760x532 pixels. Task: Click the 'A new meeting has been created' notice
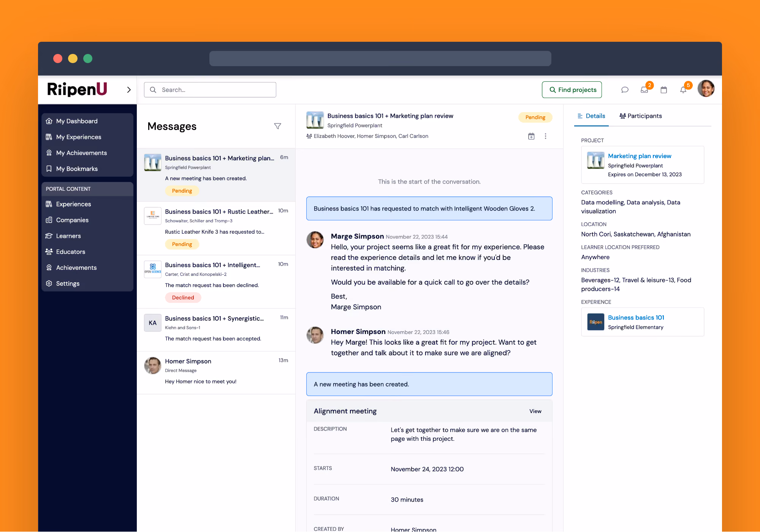click(x=429, y=384)
